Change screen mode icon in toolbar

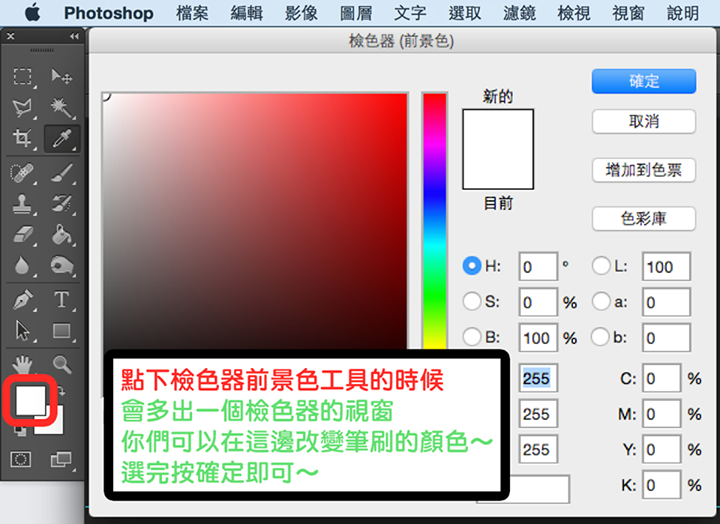[61, 459]
